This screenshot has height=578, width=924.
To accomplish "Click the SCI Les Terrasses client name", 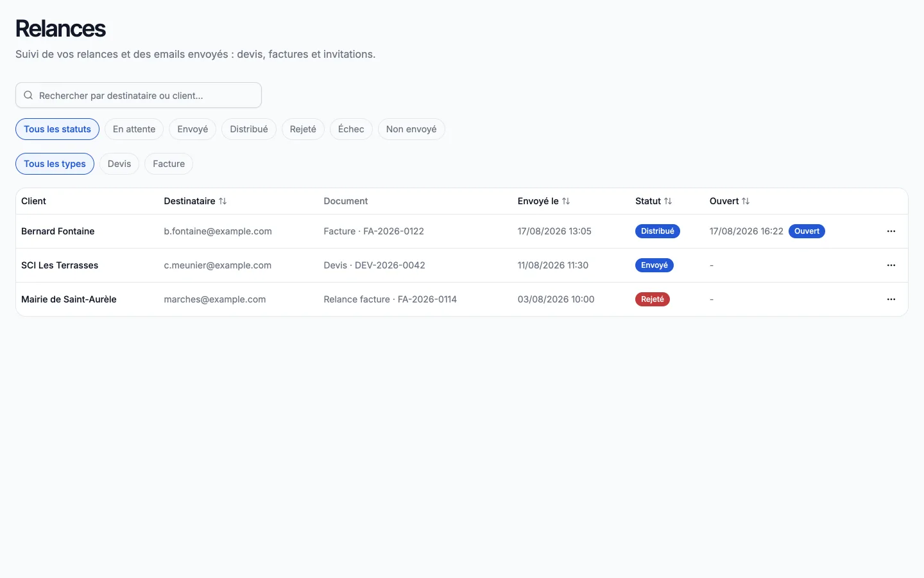I will click(60, 265).
